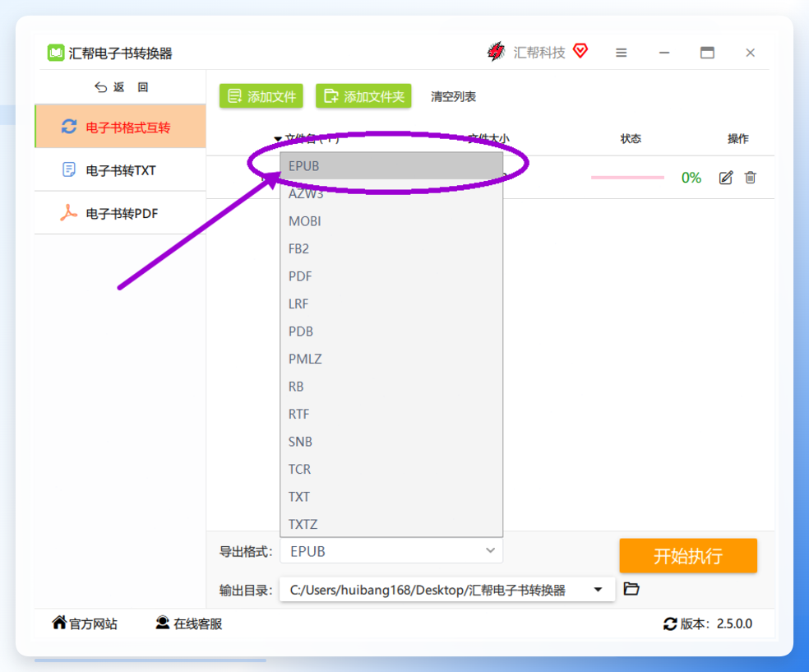Click the edit icon in file row
The width and height of the screenshot is (809, 672).
click(725, 178)
